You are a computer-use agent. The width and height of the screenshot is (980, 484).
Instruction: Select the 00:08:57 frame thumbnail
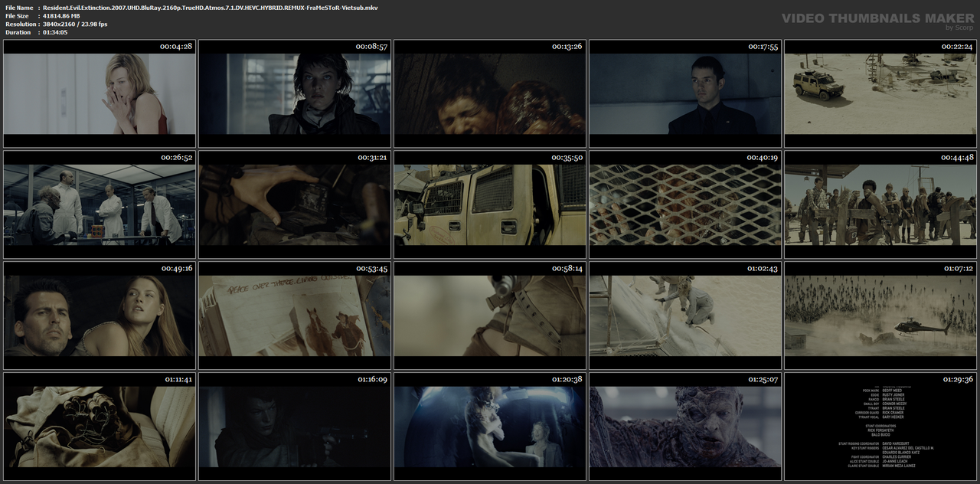point(295,93)
